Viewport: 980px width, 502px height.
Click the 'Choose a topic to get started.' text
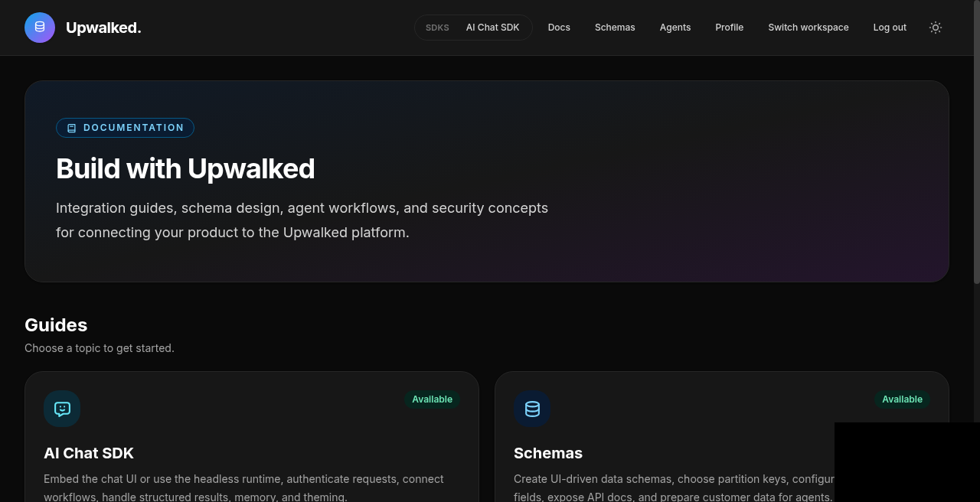tap(100, 348)
